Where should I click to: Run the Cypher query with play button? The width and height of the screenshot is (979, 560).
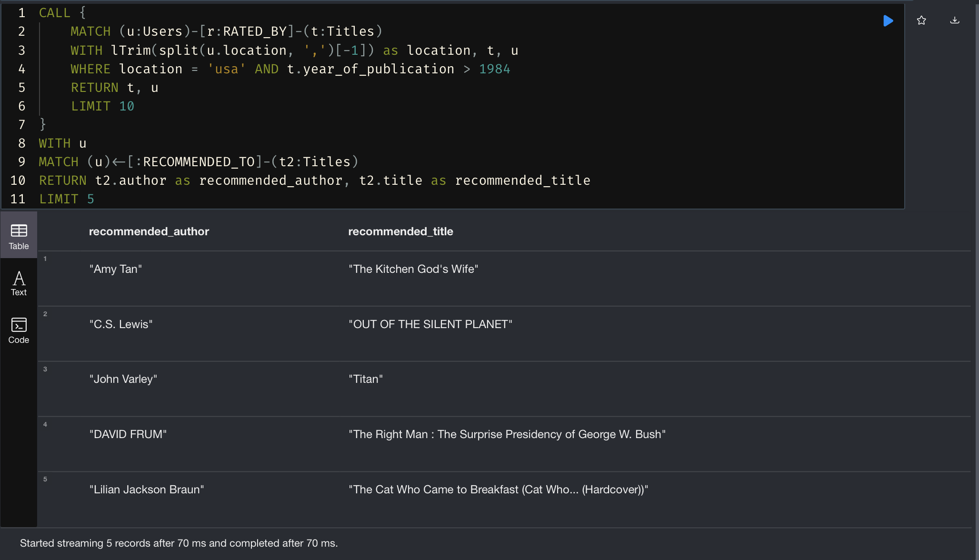(x=888, y=20)
